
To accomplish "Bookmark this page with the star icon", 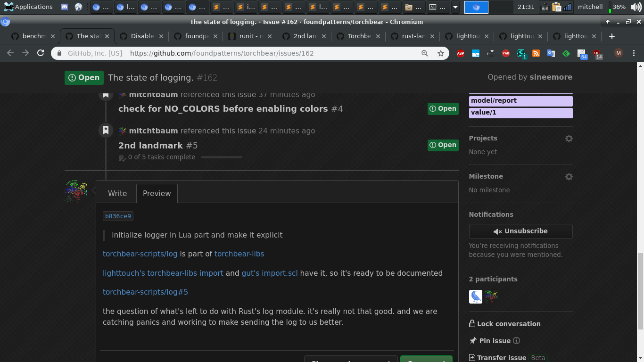I will (441, 53).
